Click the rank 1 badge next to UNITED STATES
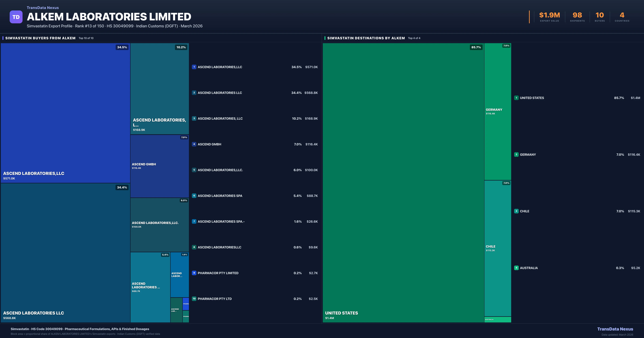The width and height of the screenshot is (644, 338). 516,98
